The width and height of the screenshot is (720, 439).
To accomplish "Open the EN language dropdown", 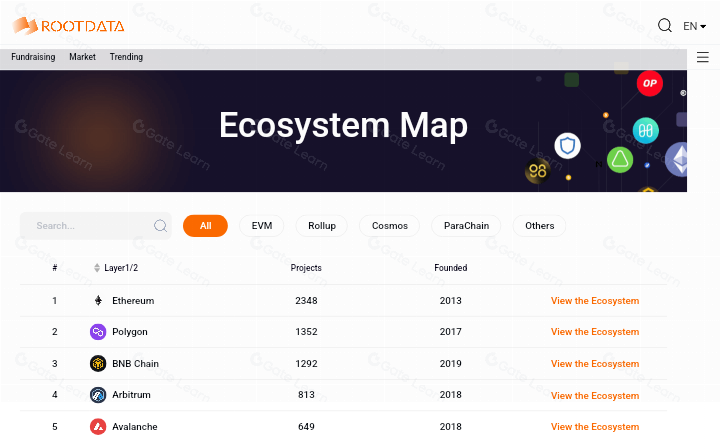I will click(694, 26).
